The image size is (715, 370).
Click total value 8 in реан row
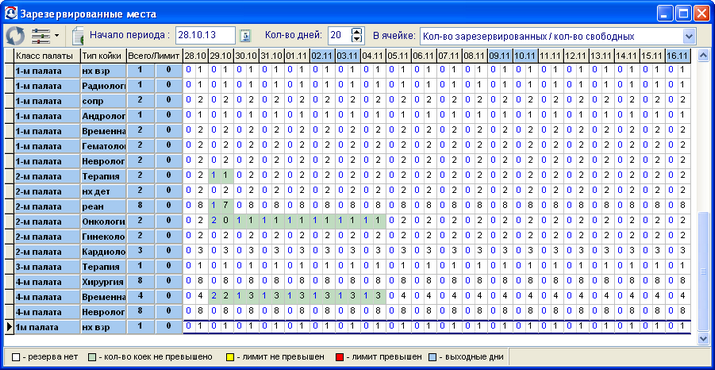140,205
